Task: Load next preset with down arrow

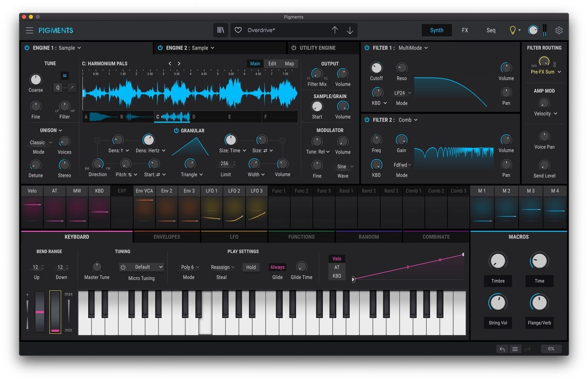Action: click(x=350, y=30)
